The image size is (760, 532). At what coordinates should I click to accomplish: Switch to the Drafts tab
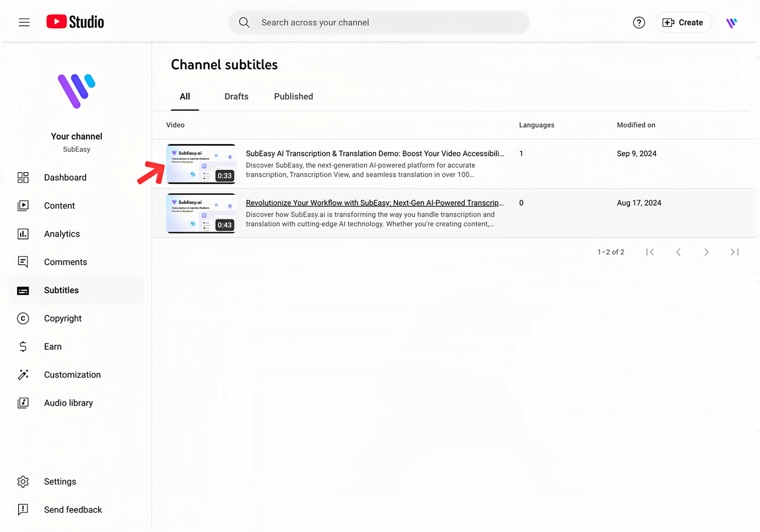[x=236, y=96]
